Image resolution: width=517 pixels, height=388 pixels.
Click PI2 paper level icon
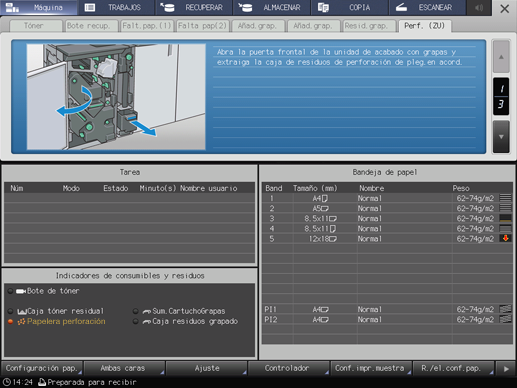[505, 319]
